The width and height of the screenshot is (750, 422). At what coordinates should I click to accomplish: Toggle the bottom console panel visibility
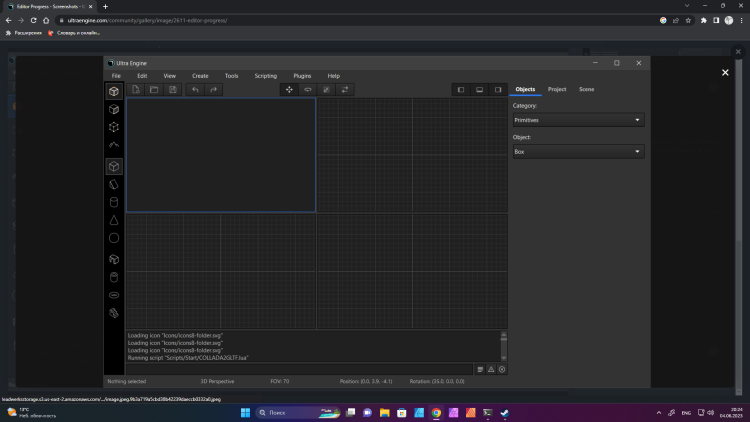(480, 90)
